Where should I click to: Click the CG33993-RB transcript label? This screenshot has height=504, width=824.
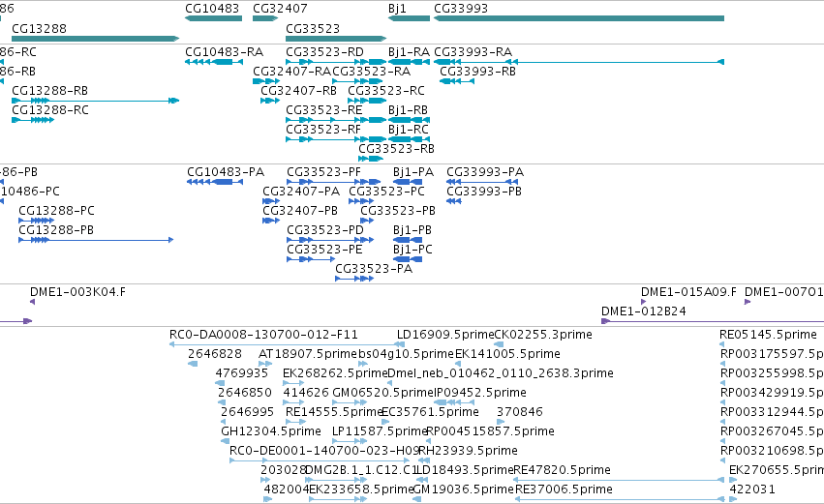pos(477,72)
